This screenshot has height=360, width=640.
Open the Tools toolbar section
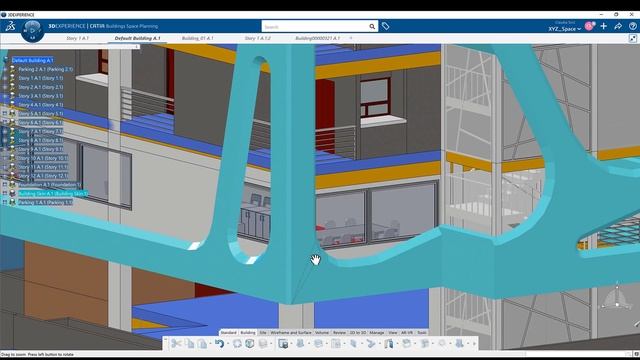tap(422, 333)
